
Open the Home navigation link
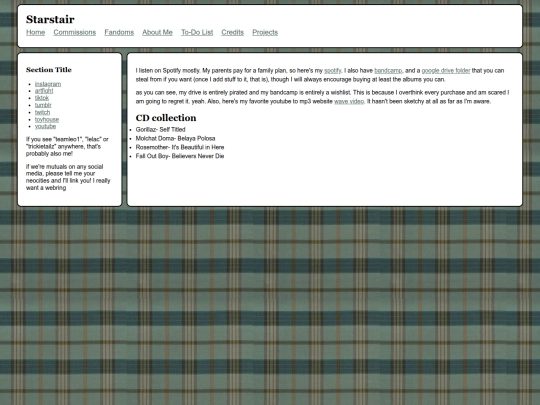[35, 32]
